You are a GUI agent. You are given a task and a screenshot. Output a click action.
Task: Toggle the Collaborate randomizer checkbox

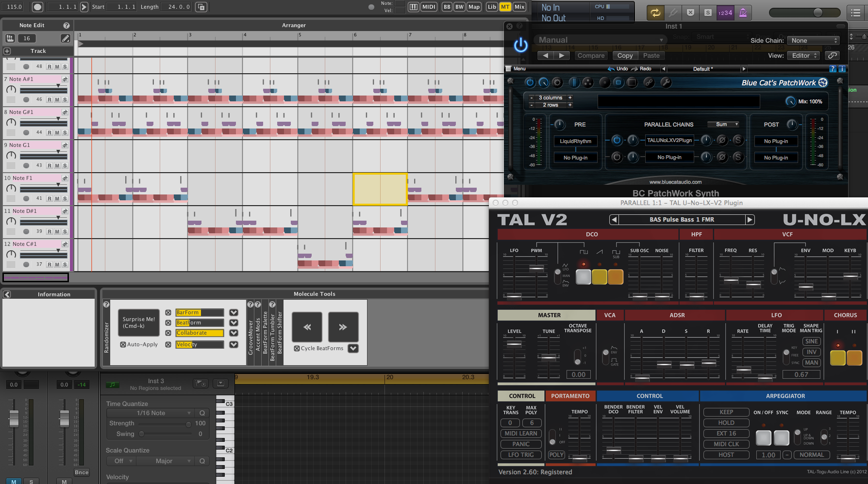coord(168,333)
